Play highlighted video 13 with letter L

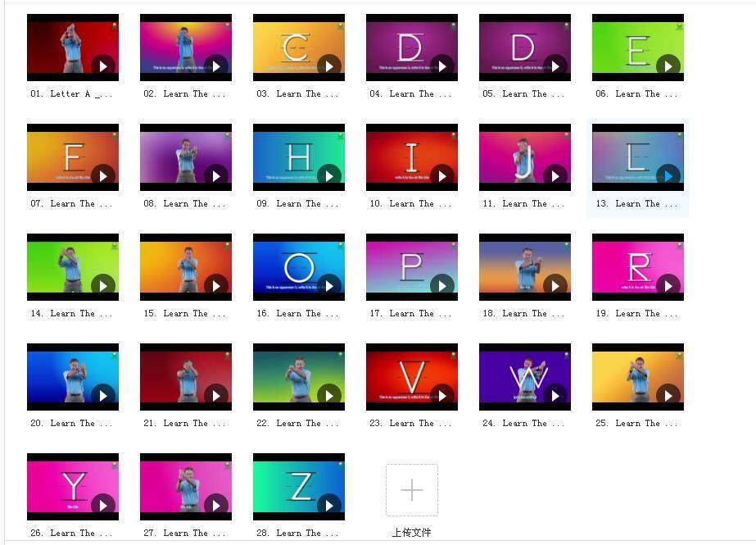coord(668,176)
